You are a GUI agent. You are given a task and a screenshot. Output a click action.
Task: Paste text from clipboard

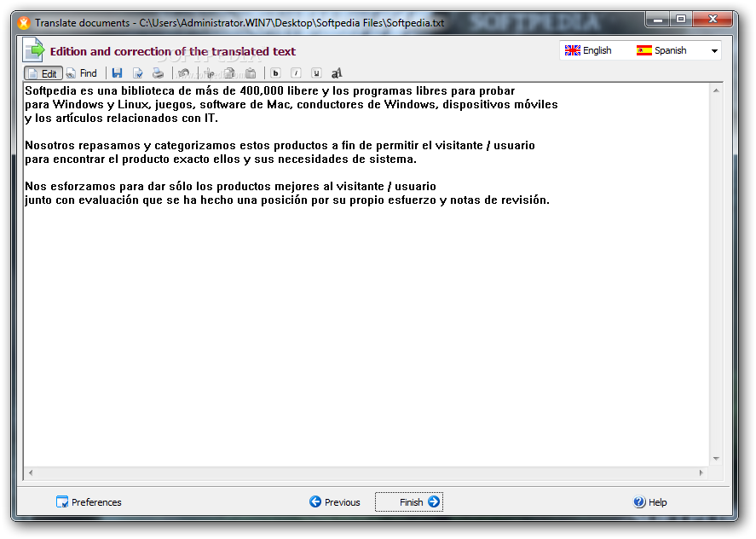tap(251, 73)
